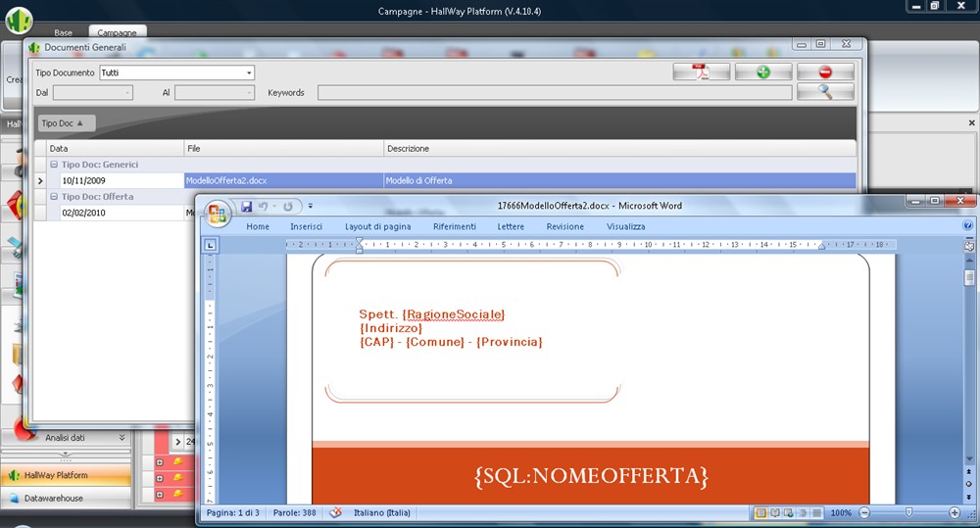This screenshot has height=528, width=980.
Task: Click the Word vertical scrollbar thumb
Action: pos(969,276)
